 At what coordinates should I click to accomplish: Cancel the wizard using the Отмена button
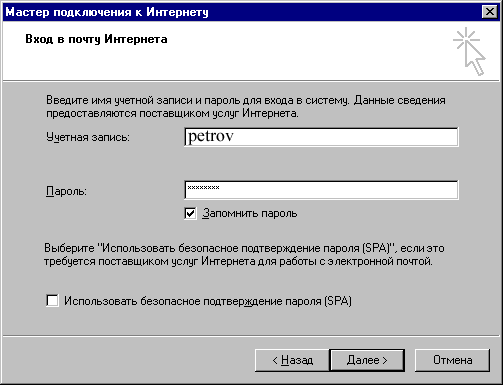(x=452, y=360)
